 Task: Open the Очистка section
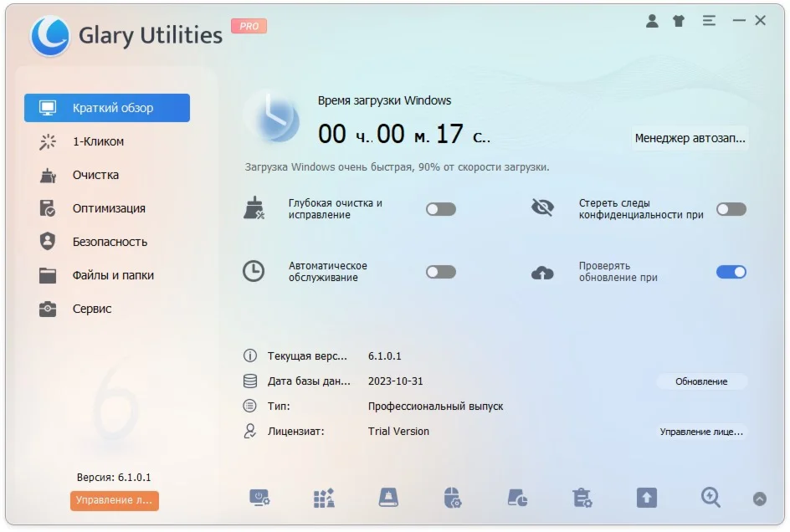tap(107, 175)
